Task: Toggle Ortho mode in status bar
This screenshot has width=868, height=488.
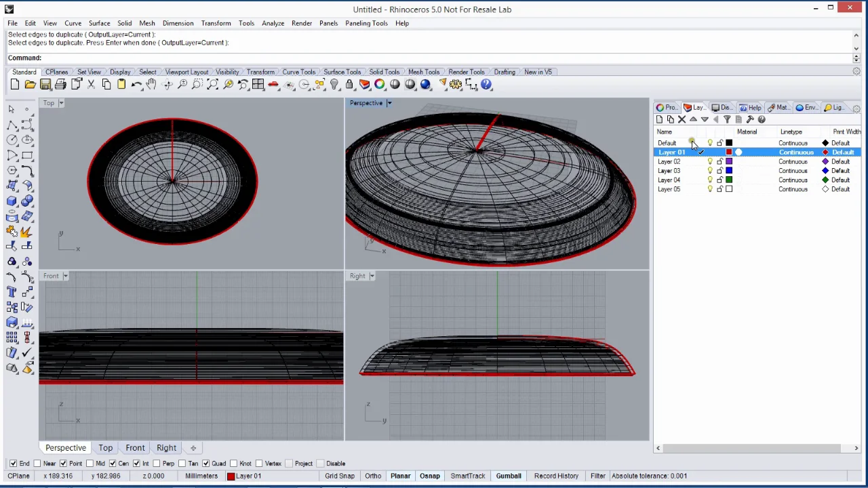Action: [x=373, y=476]
